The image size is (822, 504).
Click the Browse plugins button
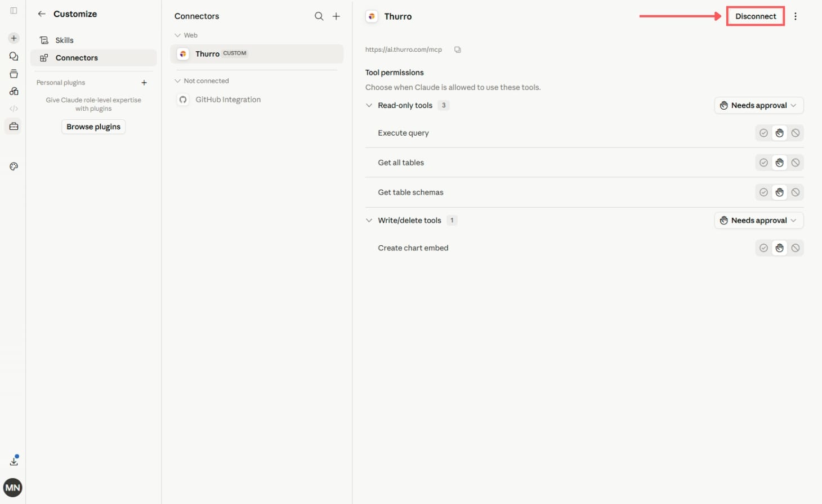(x=93, y=127)
